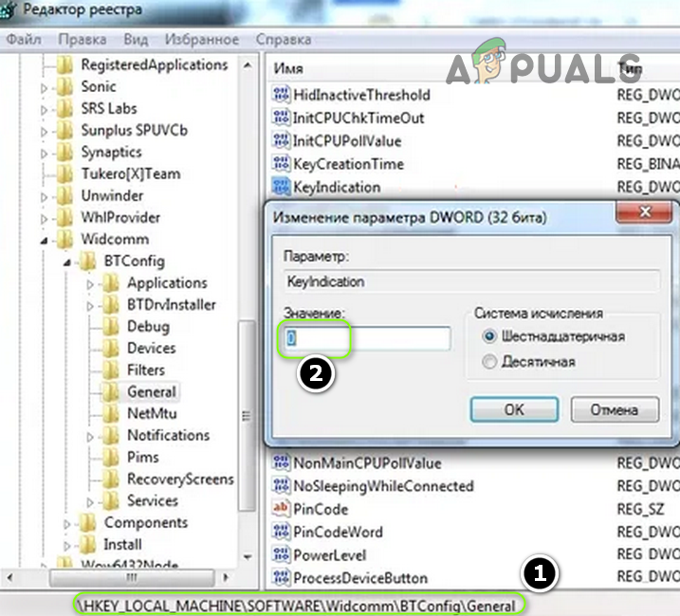Screen dimensions: 680x616
Task: Cancel the dialog with Отмена button
Action: [615, 409]
